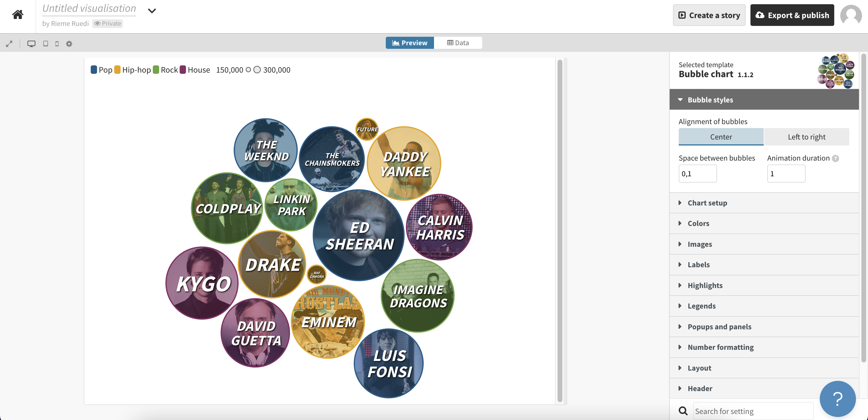Screen dimensions: 868x420
Task: Click the home icon
Action: tap(17, 14)
